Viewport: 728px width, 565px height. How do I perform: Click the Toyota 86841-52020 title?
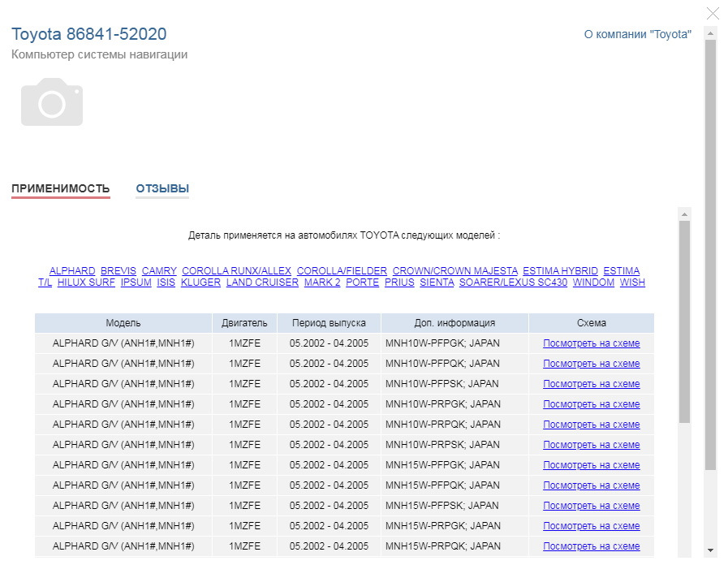[x=89, y=34]
